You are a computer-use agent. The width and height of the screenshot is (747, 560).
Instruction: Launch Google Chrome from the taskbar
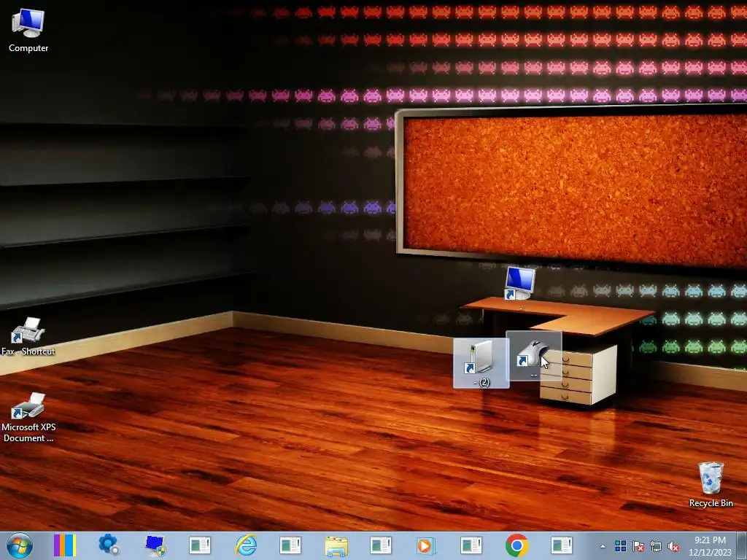[x=517, y=545]
